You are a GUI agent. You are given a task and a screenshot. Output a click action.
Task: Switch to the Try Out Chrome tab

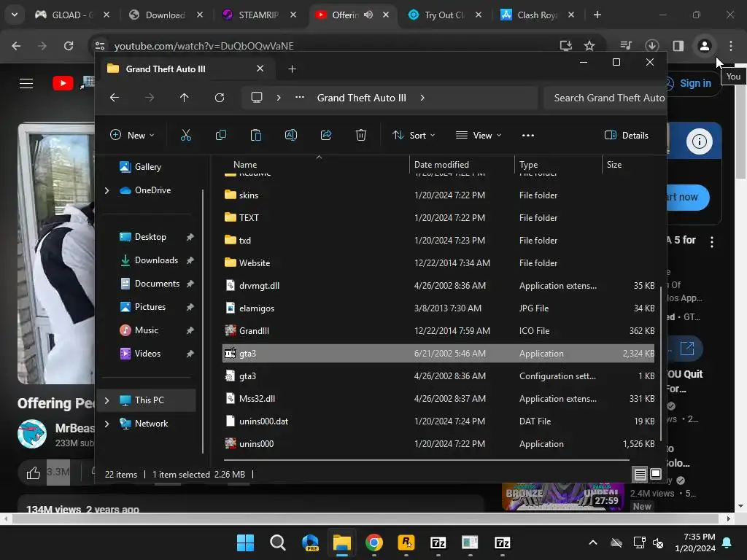pos(444,15)
